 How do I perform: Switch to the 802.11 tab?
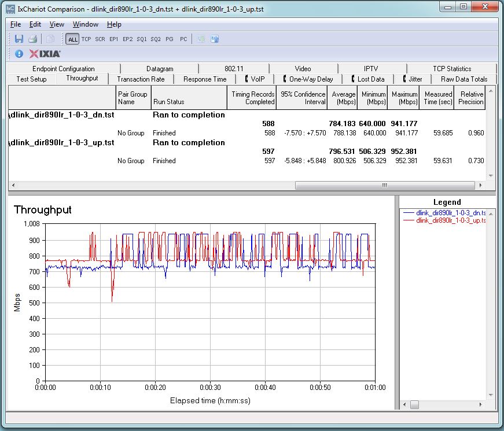[x=234, y=68]
